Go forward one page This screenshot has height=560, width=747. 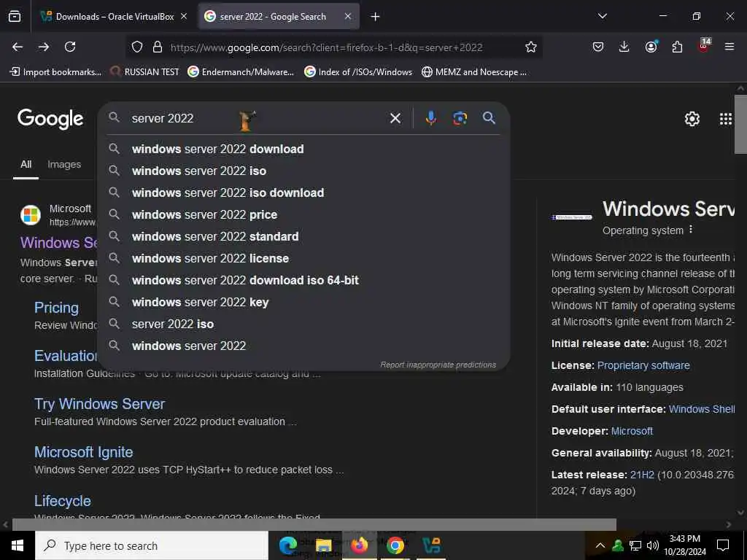(x=43, y=47)
